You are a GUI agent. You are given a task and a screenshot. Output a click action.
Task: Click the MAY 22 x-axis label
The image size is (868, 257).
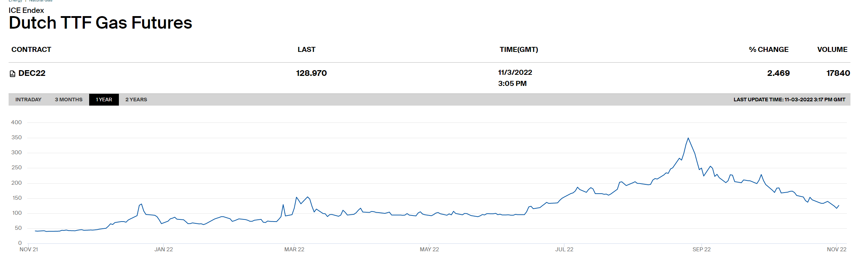(x=429, y=249)
